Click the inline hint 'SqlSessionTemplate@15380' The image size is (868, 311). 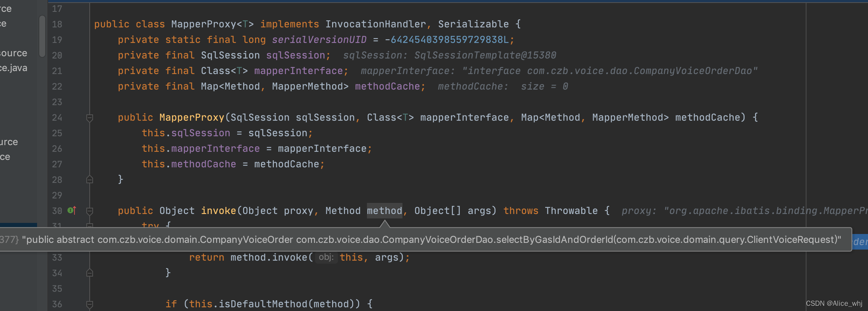click(x=486, y=55)
